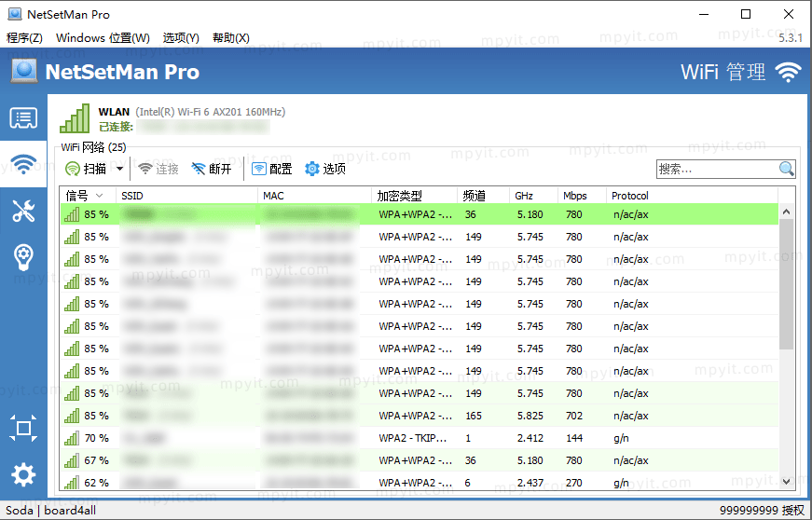Select the highlighted channel 36 connected network row
Viewport: 812px width, 520px height.
420,214
